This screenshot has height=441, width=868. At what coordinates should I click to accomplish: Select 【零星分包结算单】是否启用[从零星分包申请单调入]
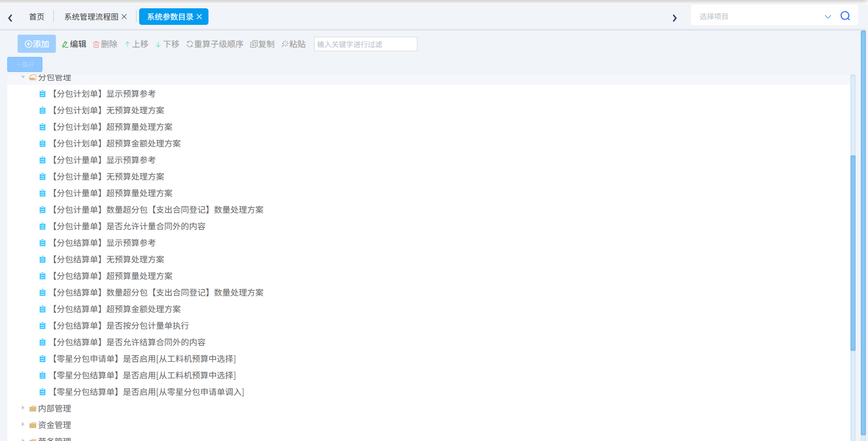[x=147, y=392]
